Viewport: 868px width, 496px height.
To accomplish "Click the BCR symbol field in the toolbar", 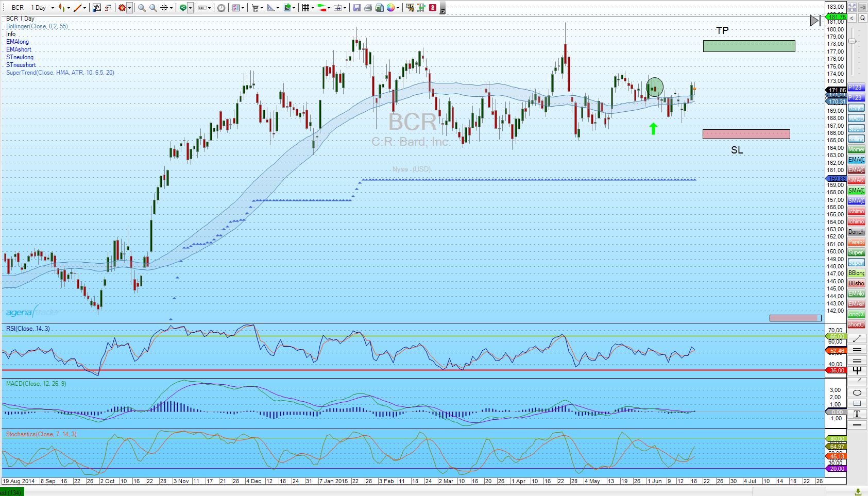I will click(x=18, y=8).
